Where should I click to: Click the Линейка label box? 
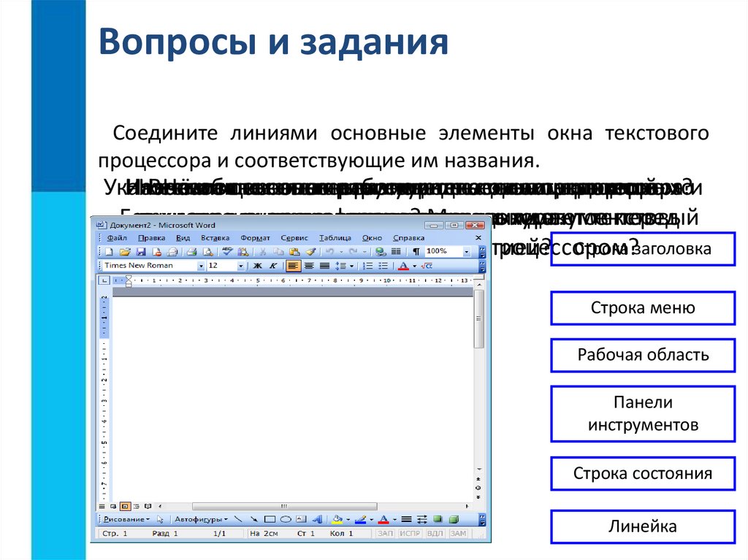pos(643,526)
